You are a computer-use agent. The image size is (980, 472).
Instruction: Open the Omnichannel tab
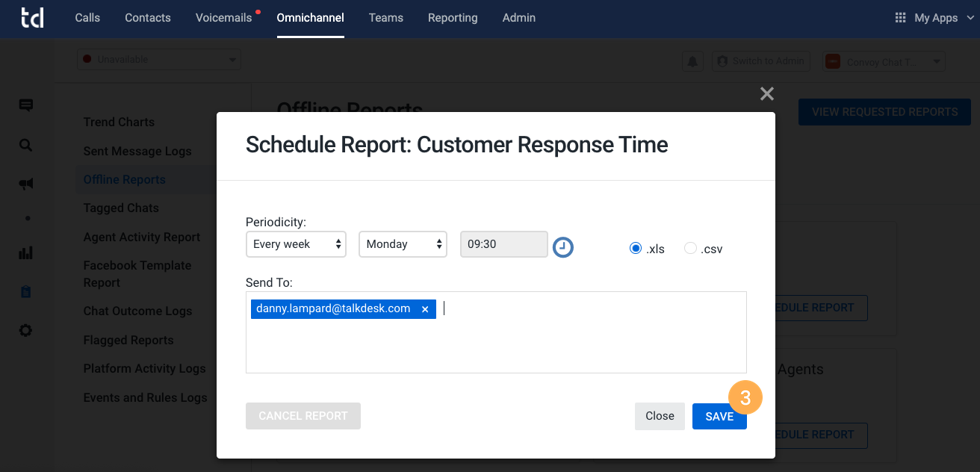(x=311, y=18)
